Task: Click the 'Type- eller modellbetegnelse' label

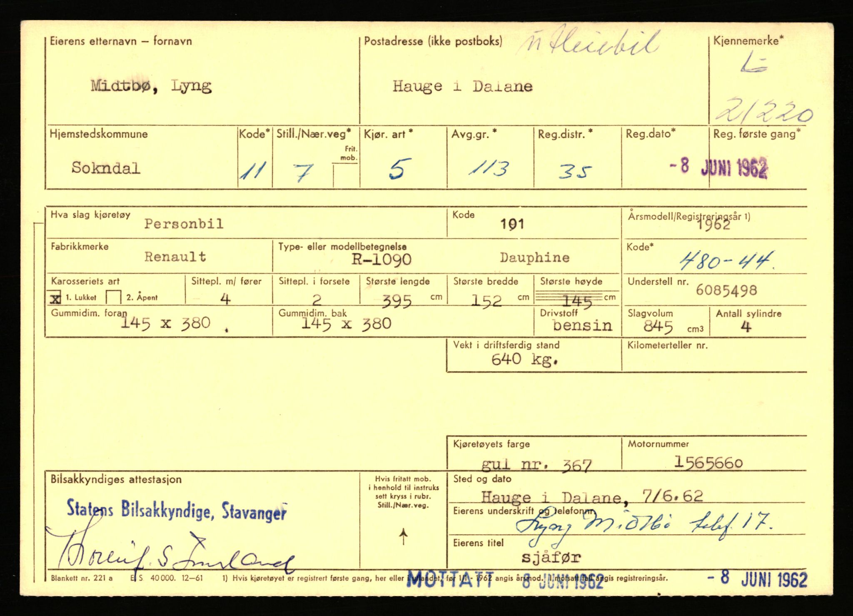Action: [342, 247]
